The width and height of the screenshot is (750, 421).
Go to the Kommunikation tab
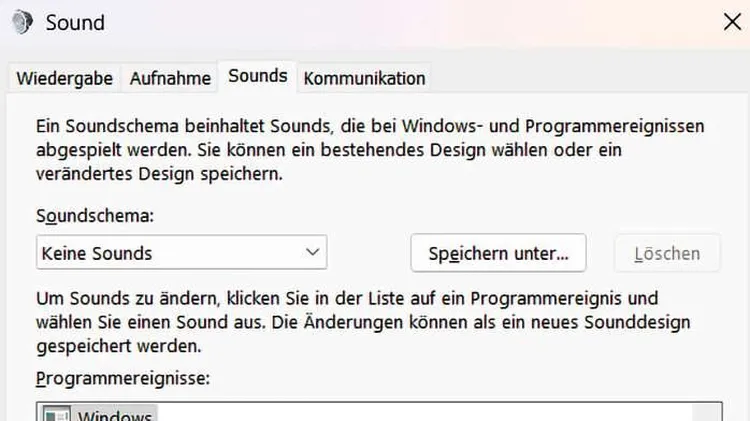click(364, 78)
